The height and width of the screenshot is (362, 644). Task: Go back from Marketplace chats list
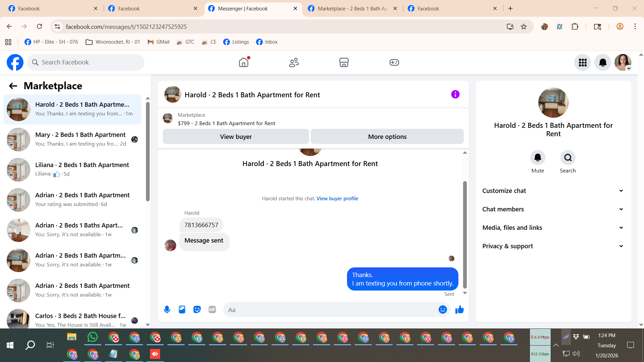point(13,86)
